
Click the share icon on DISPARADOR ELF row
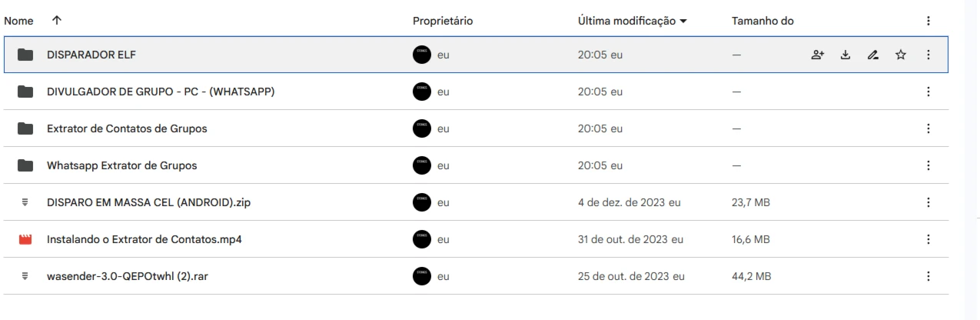pyautogui.click(x=816, y=55)
